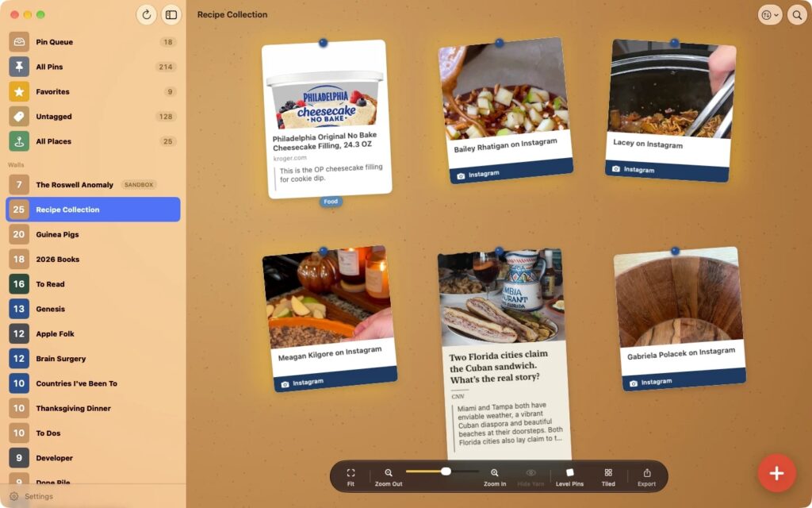
Task: Open the Brain Surgery wall
Action: [94, 359]
